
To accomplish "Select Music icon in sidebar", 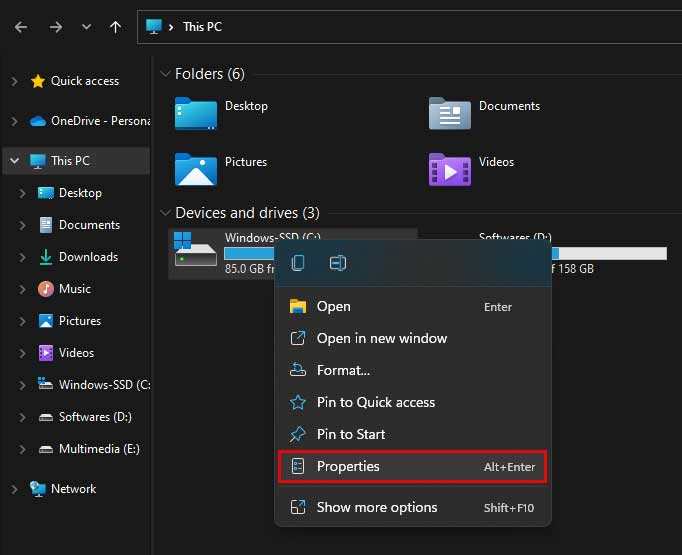I will (x=46, y=289).
